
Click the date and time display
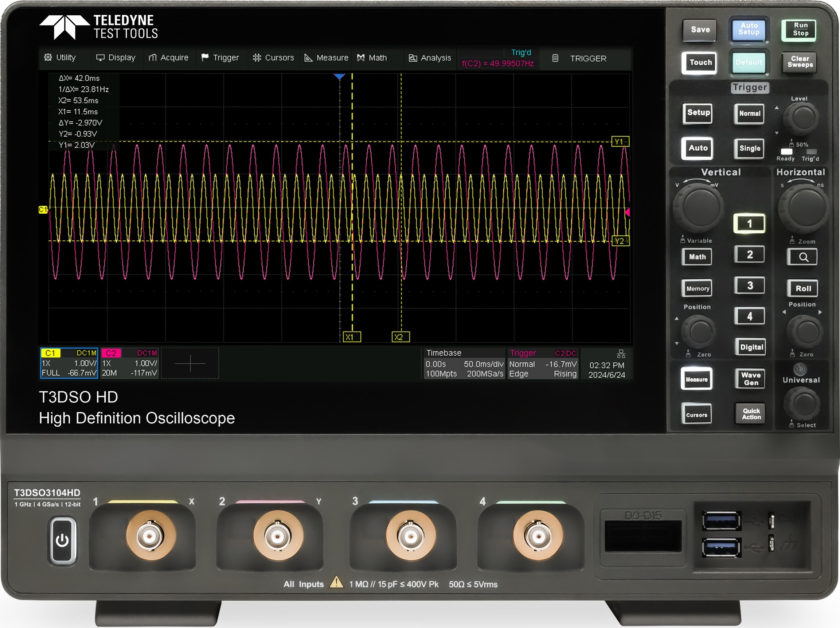pos(606,370)
